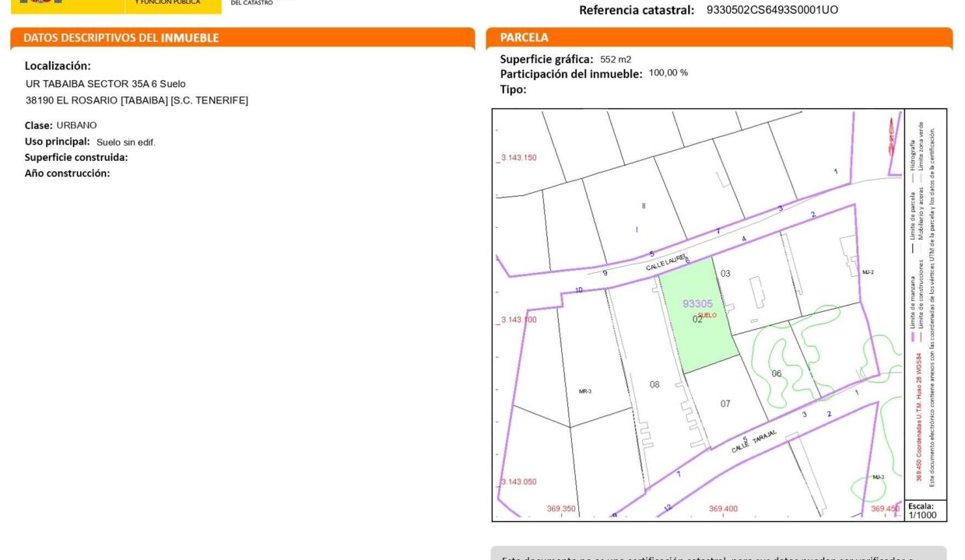Select the 'Superficie construida:' label
The image size is (965, 560).
click(x=76, y=157)
